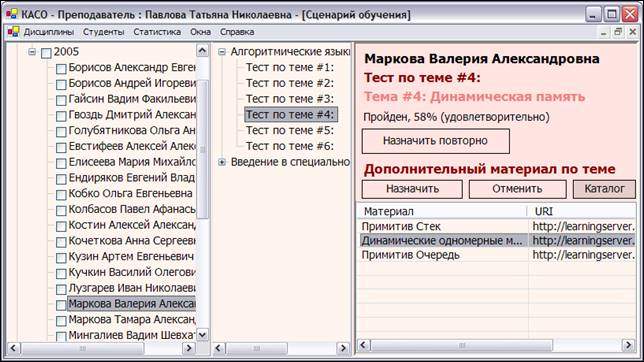Select Тест по теме #2 in tree
644x362 pixels.
pos(290,83)
